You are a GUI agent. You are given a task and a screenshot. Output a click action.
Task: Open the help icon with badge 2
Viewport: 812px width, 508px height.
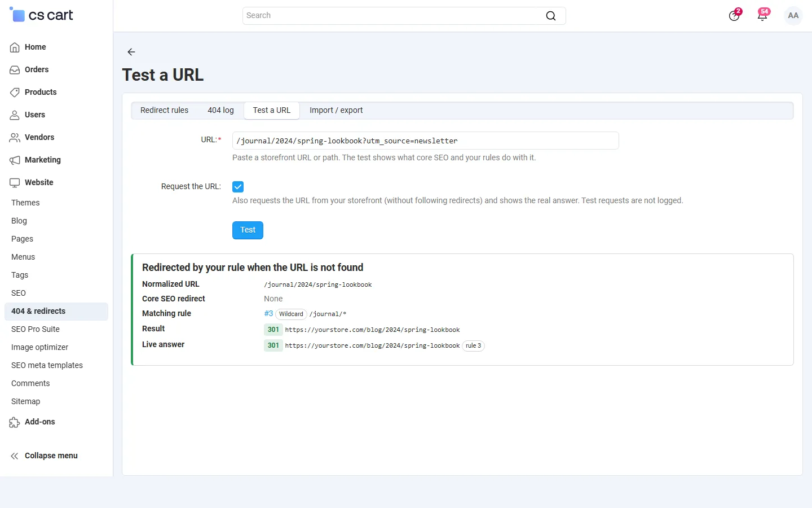point(734,15)
